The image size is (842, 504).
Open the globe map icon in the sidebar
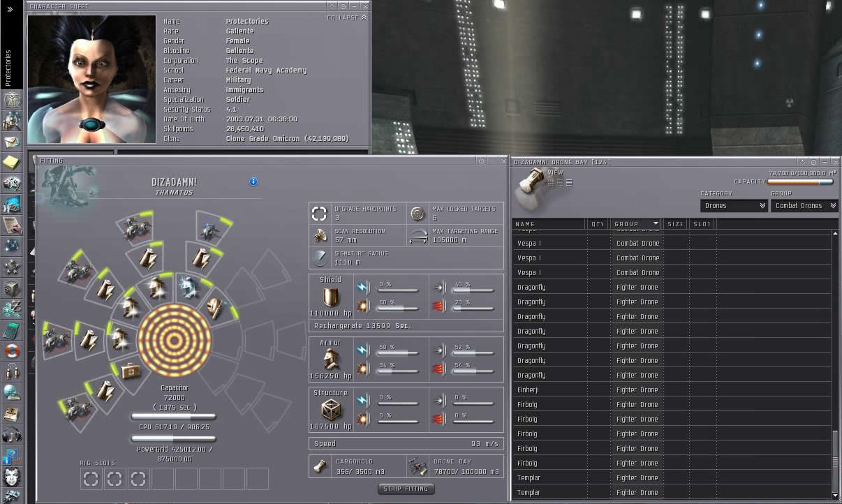click(12, 392)
